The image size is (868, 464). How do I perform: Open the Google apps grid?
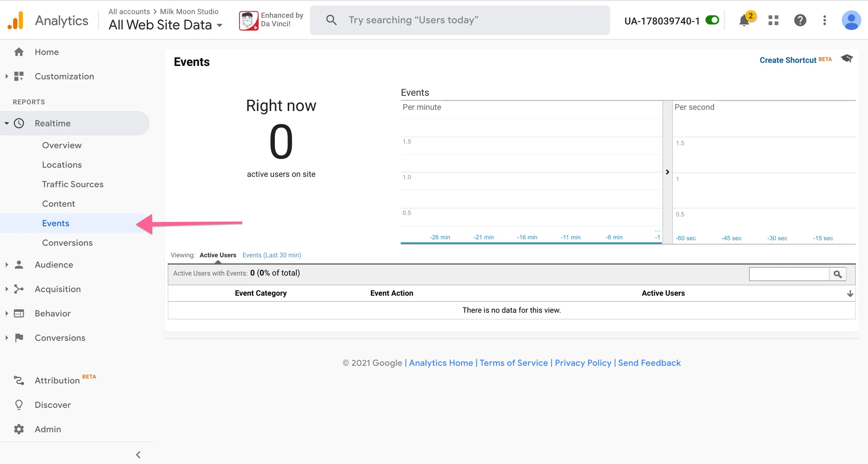click(x=773, y=20)
